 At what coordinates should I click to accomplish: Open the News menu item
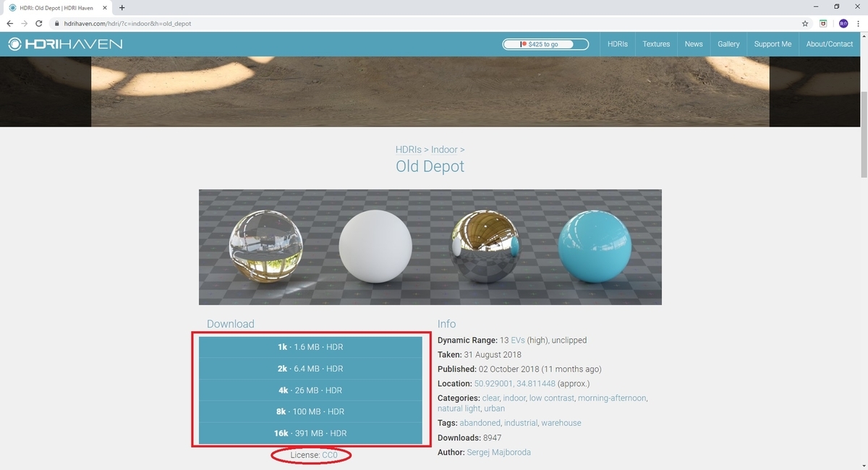pos(694,44)
